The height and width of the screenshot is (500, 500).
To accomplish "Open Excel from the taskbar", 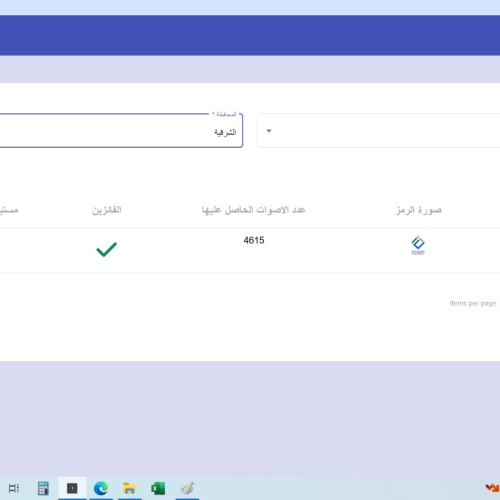I will point(158,489).
